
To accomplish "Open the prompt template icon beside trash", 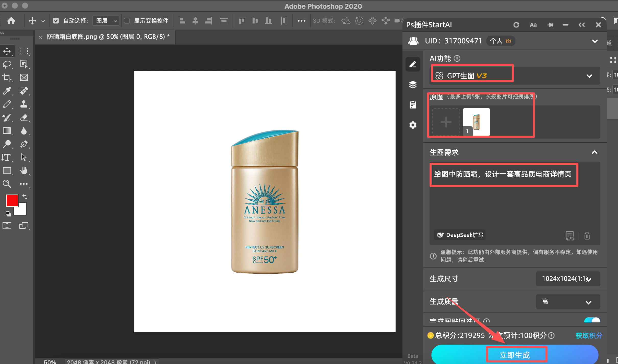I will 570,236.
